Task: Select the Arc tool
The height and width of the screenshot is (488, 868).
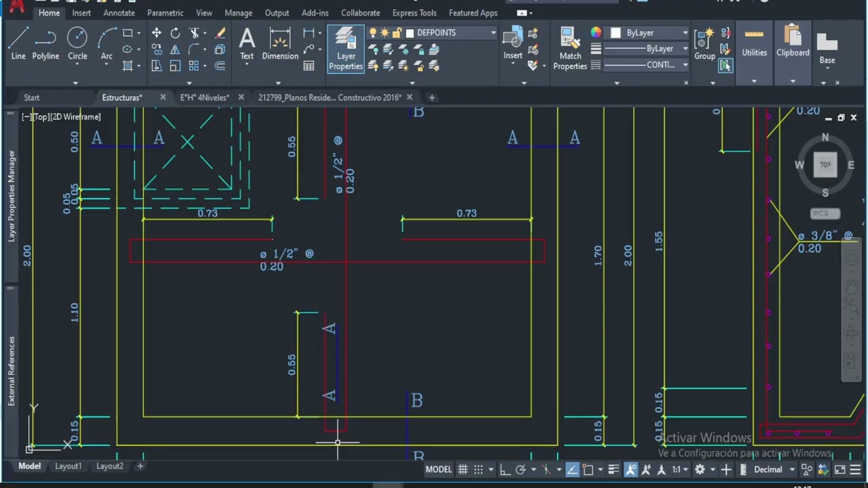Action: [106, 43]
